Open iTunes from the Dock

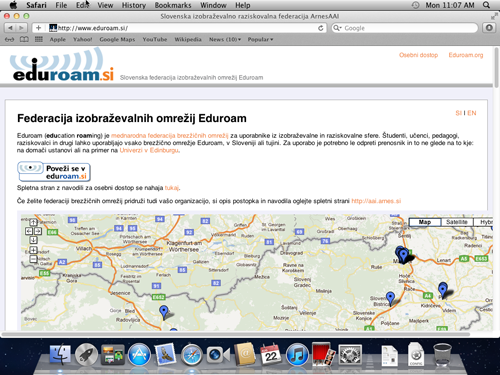(x=297, y=355)
